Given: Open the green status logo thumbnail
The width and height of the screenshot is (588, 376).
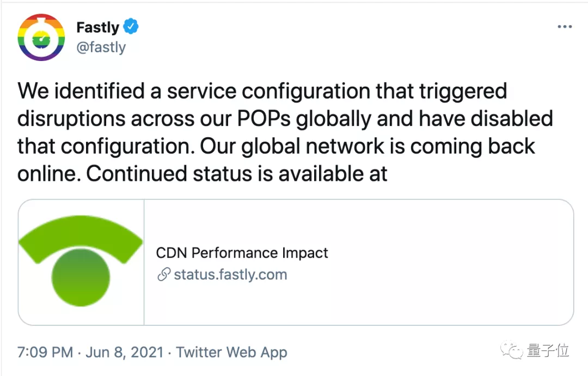Looking at the screenshot, I should (x=81, y=262).
